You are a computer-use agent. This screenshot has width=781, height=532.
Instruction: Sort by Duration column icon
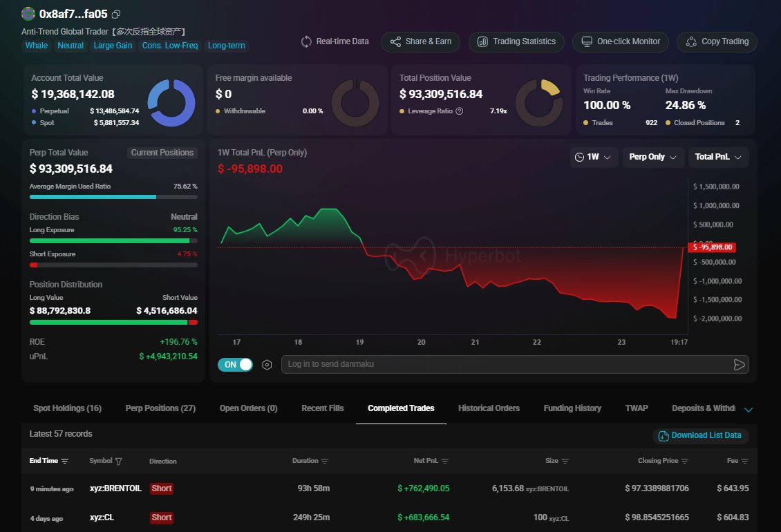[x=325, y=462]
